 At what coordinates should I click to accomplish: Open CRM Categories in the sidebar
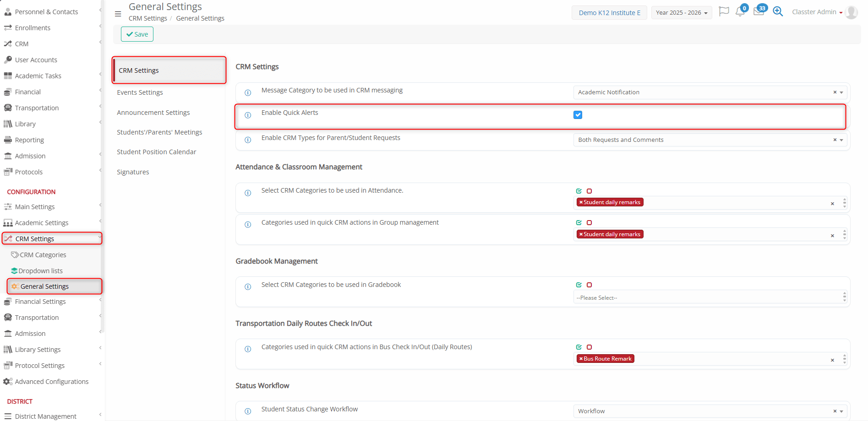[x=43, y=255]
